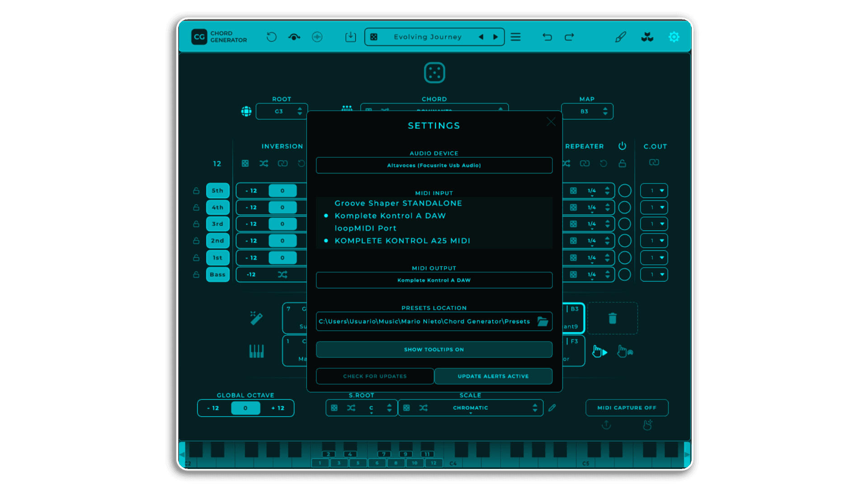The image size is (868, 488).
Task: Select Komplete Kontrol A DAW as MIDI input
Action: tap(390, 216)
